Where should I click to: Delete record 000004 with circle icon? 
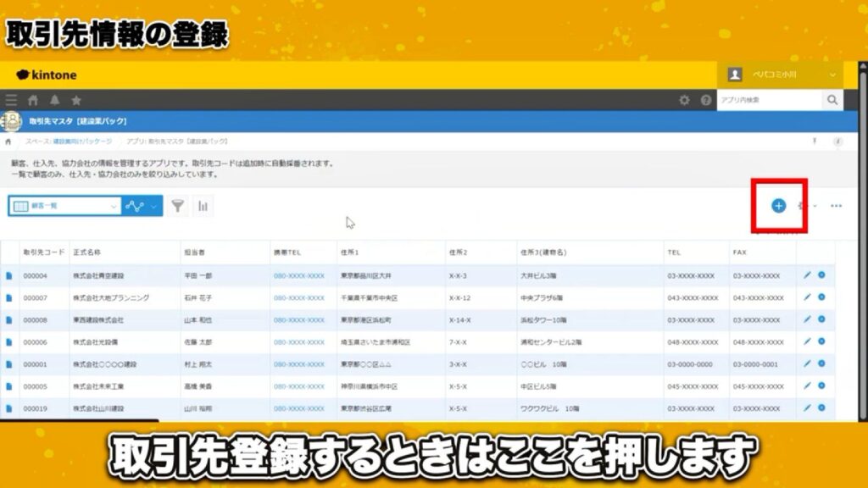click(x=821, y=275)
